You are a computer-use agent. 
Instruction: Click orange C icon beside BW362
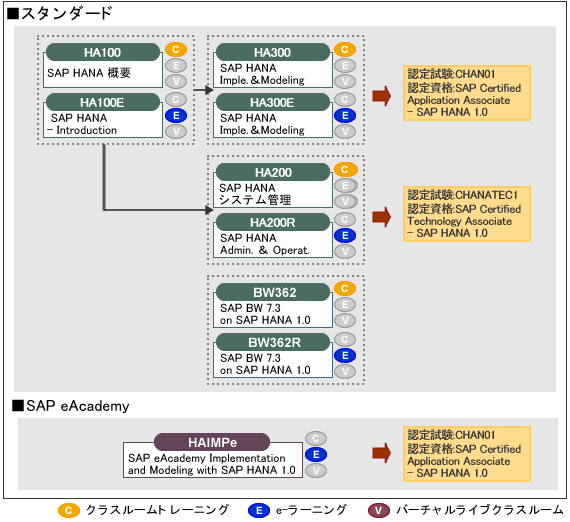coord(345,289)
